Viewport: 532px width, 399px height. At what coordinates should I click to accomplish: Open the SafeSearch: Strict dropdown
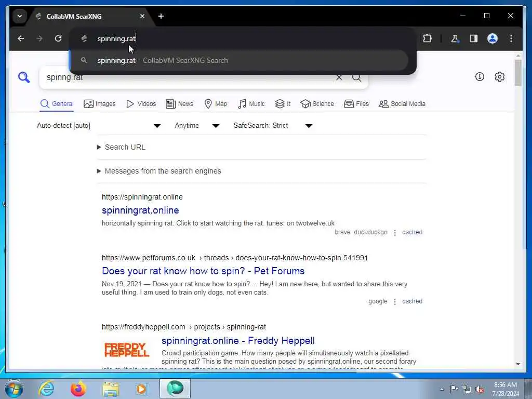(x=273, y=126)
